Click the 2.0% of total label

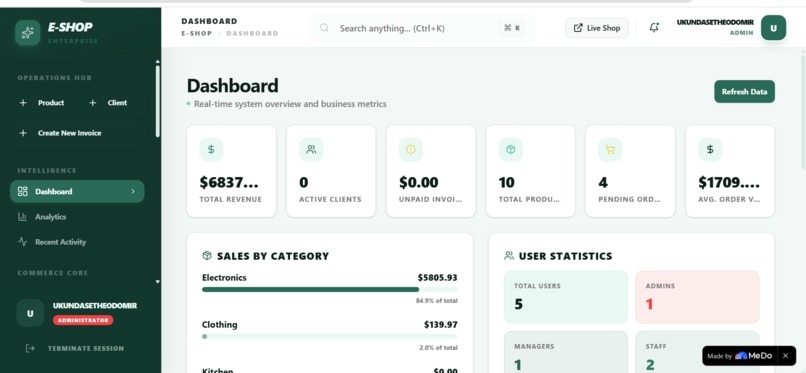pyautogui.click(x=438, y=348)
